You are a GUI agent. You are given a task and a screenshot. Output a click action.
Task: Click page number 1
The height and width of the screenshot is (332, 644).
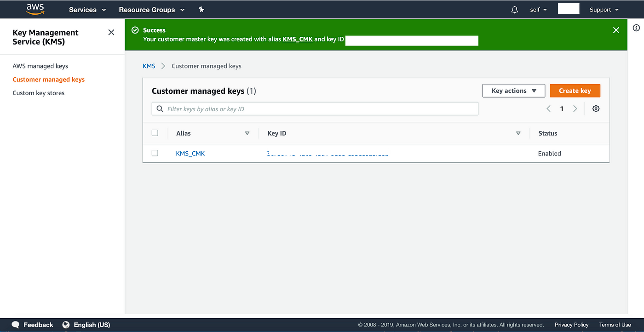pos(562,109)
